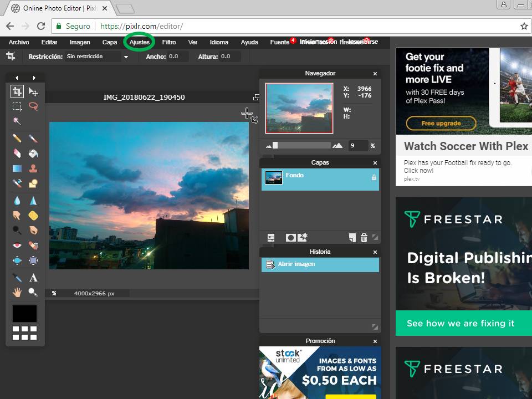Select the Pinch tool

click(x=33, y=260)
